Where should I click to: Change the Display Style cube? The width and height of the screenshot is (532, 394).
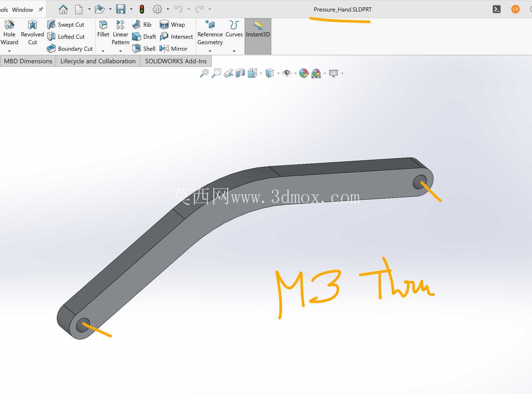[x=269, y=73]
